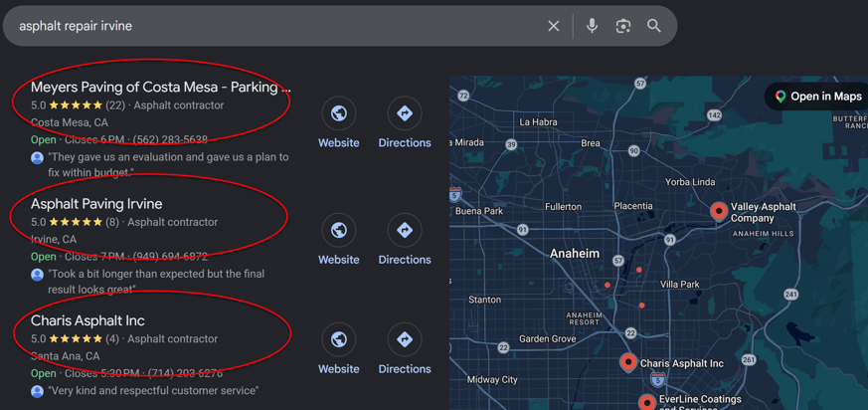The width and height of the screenshot is (868, 410).
Task: Click La Habra label on map
Action: pos(539,121)
